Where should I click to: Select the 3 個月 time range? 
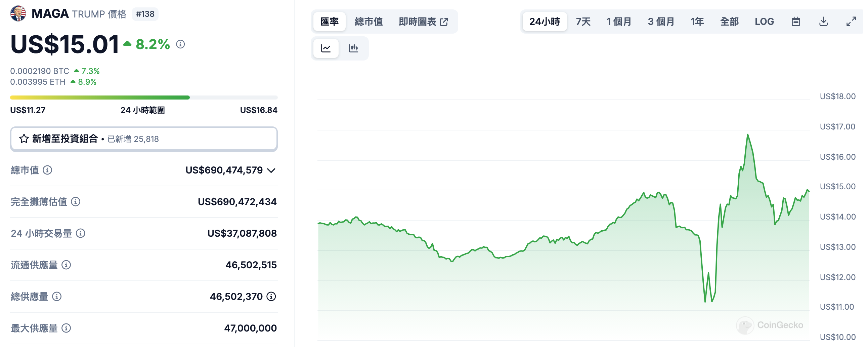click(x=661, y=22)
